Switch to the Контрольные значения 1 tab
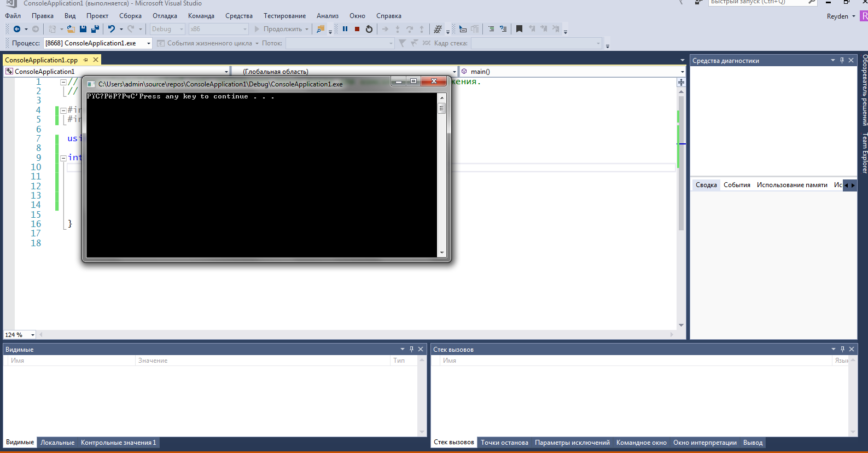This screenshot has width=868, height=453. (x=119, y=443)
